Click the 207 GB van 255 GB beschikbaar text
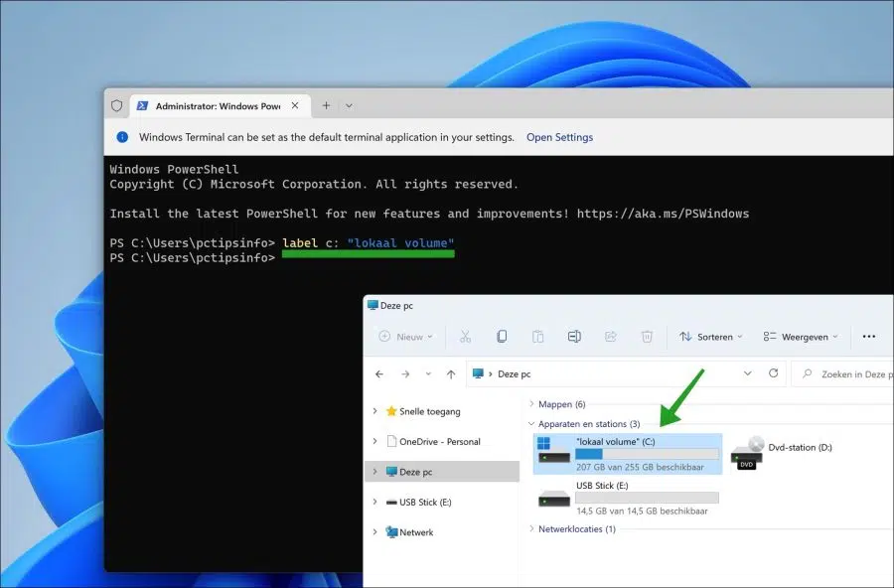 click(x=640, y=467)
